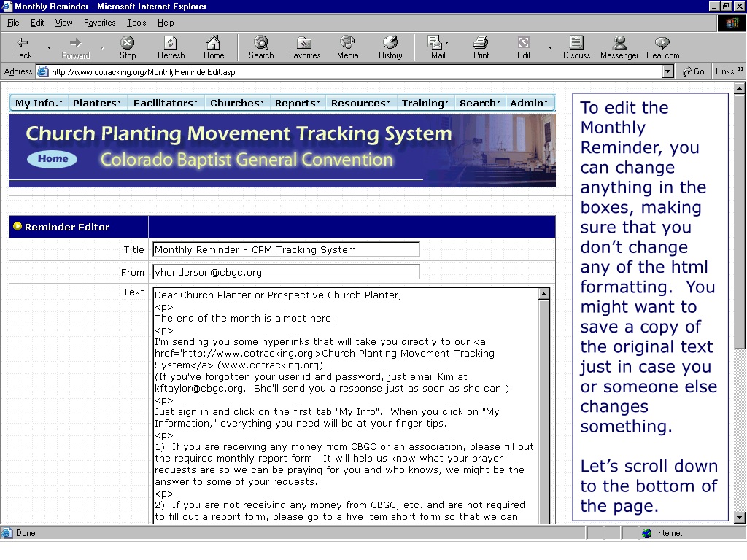Open the Planters dropdown menu
Image resolution: width=747 pixels, height=560 pixels.
(97, 103)
